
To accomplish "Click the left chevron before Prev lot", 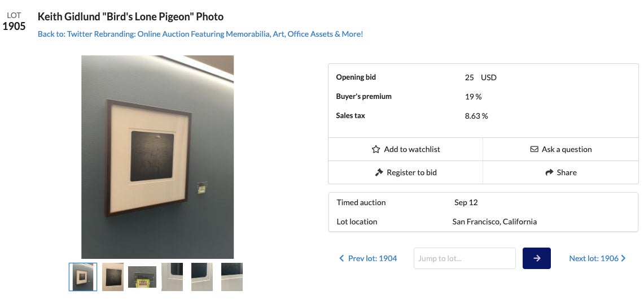I will tap(341, 258).
